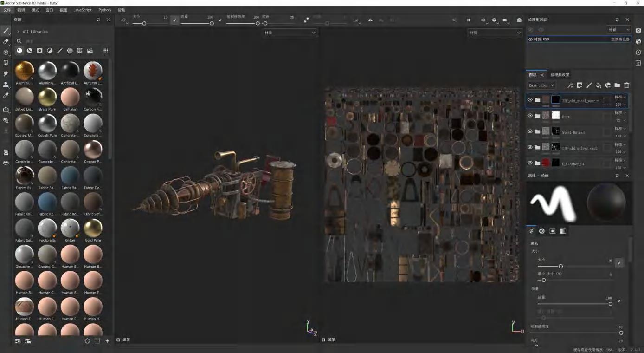Toggle pen pressure for size slider

tap(174, 20)
